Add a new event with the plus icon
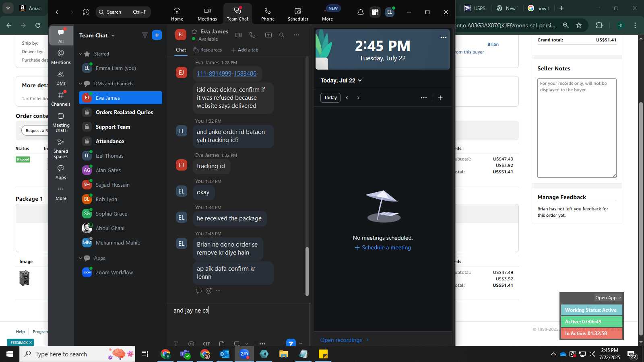644x362 pixels. point(440,98)
